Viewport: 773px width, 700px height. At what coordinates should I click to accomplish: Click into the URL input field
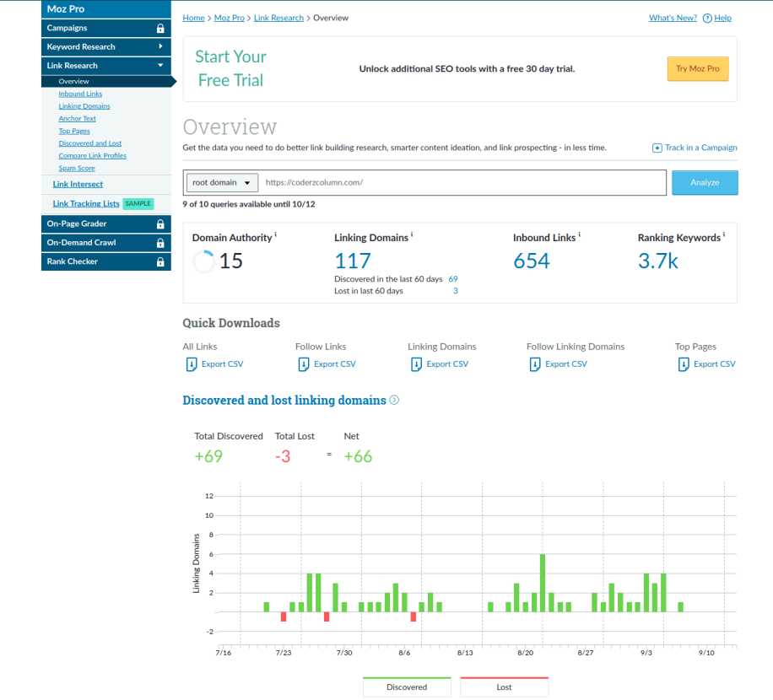click(x=462, y=183)
